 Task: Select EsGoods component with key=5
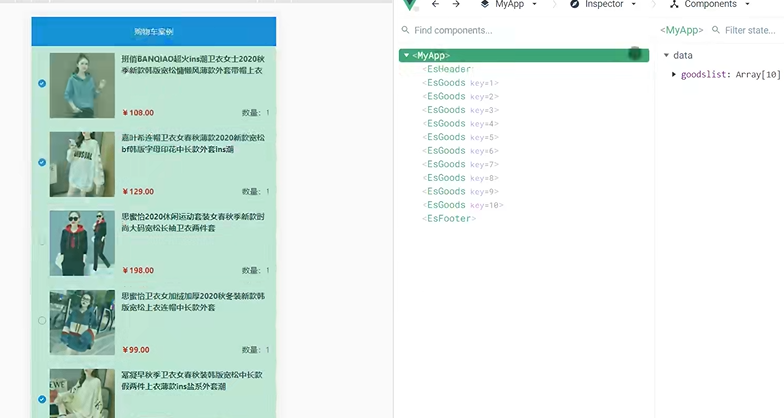tap(460, 136)
